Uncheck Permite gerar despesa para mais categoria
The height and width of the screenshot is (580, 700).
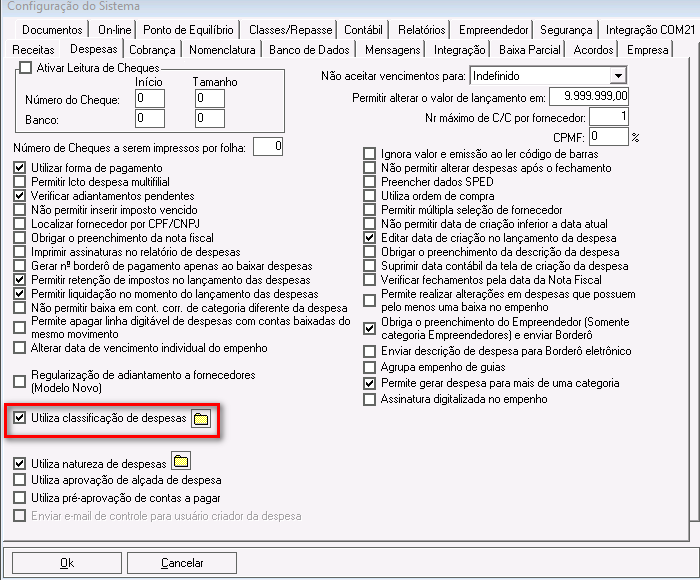click(370, 383)
